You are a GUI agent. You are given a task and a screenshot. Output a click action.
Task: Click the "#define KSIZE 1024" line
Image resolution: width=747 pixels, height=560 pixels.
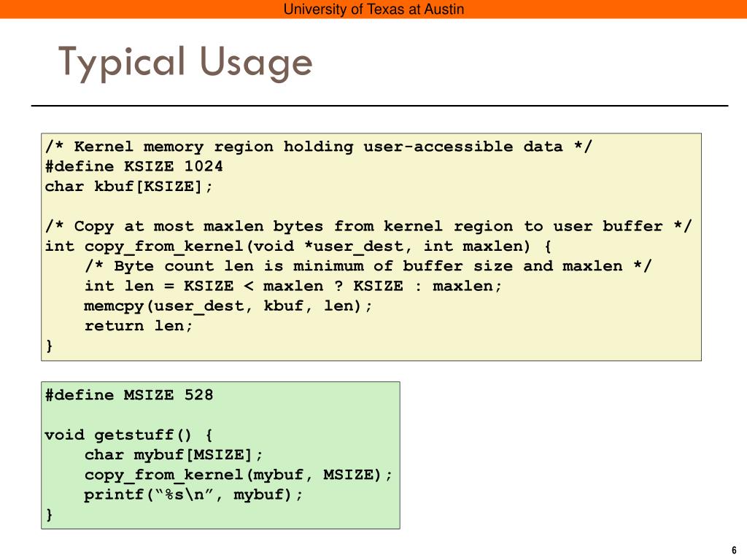(x=133, y=166)
